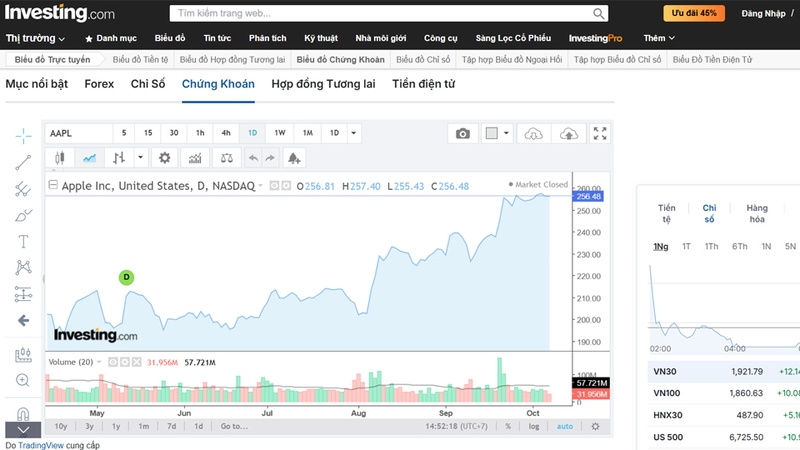Click the Ưu đãi 45% offer button
The height and width of the screenshot is (450, 800).
coord(694,13)
